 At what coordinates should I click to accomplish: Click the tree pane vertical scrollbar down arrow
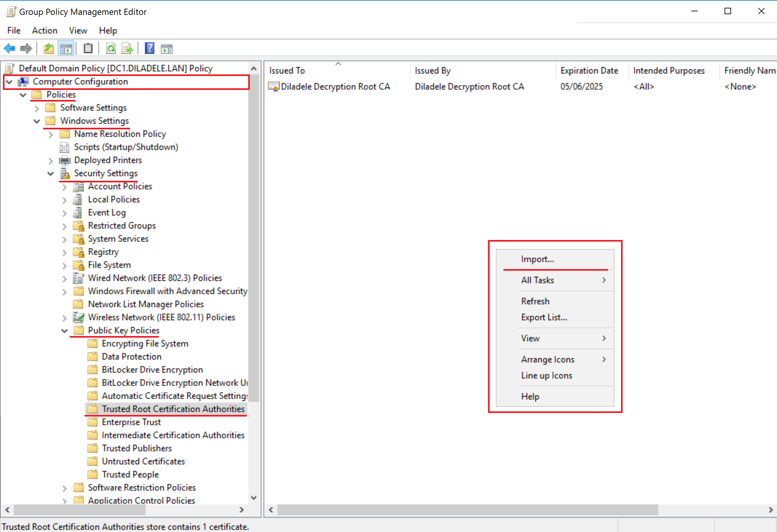click(254, 498)
